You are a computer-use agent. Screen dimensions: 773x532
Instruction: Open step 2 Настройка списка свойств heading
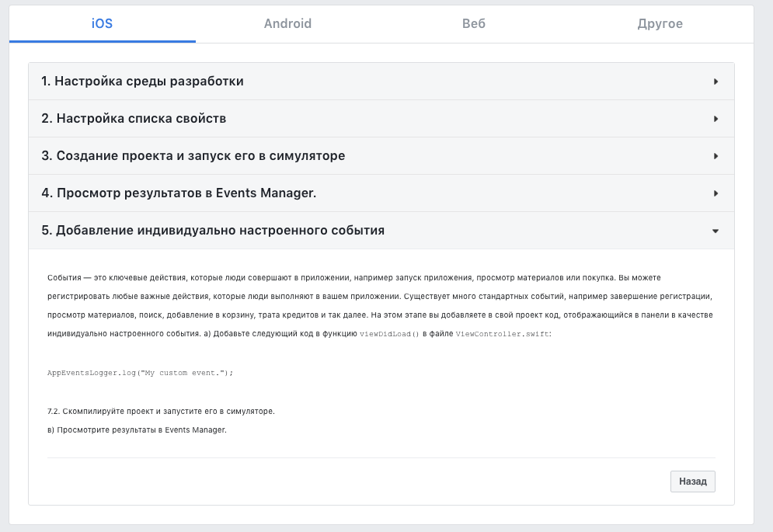(134, 118)
